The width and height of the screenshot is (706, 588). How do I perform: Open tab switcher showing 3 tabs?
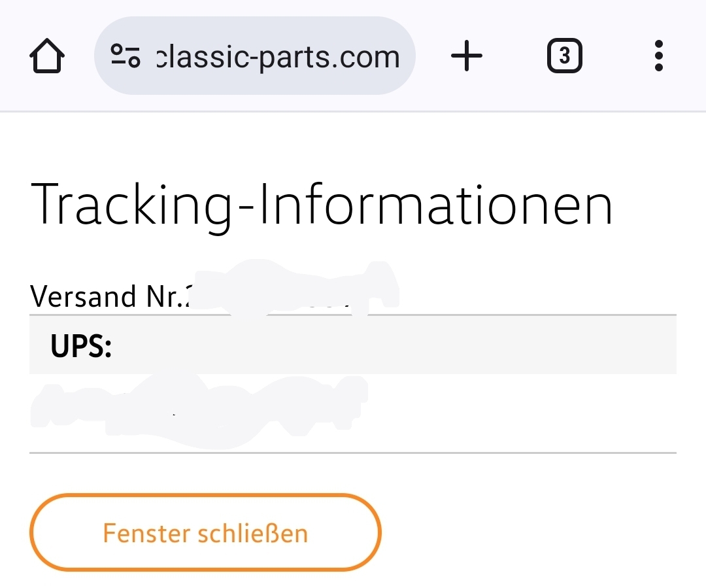tap(564, 56)
